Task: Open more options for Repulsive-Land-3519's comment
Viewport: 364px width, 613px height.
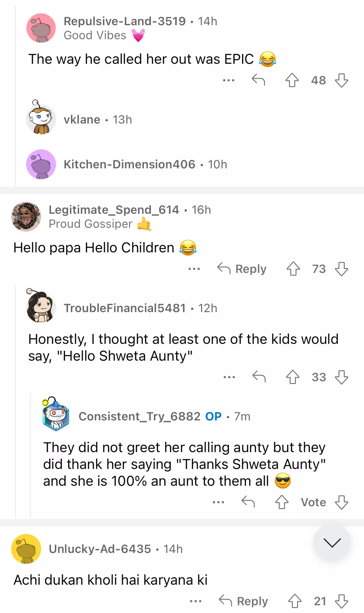Action: coord(229,80)
